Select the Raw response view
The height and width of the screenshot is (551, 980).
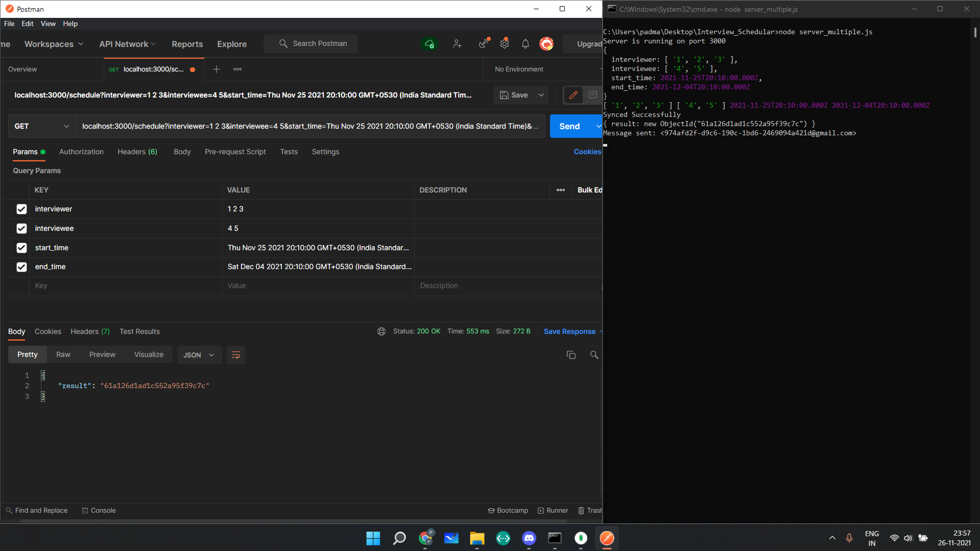63,354
